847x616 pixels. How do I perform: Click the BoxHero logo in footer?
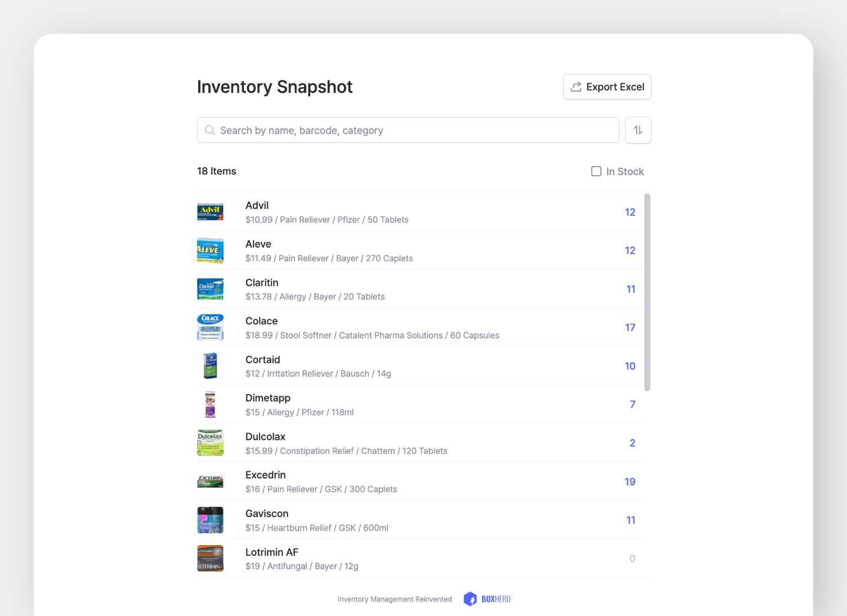coord(487,599)
